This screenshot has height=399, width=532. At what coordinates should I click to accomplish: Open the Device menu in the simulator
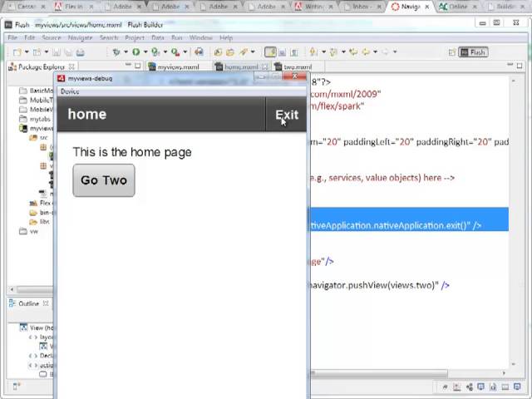[70, 91]
